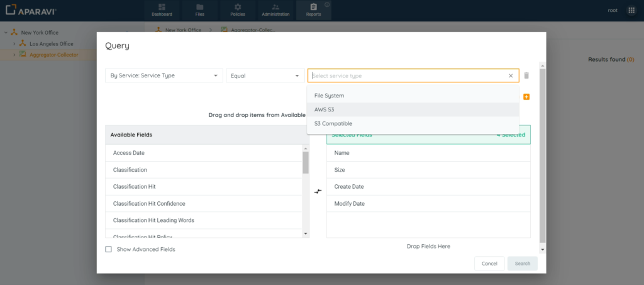This screenshot has width=644, height=285.
Task: Click the trash icon to delete query row
Action: [x=526, y=75]
